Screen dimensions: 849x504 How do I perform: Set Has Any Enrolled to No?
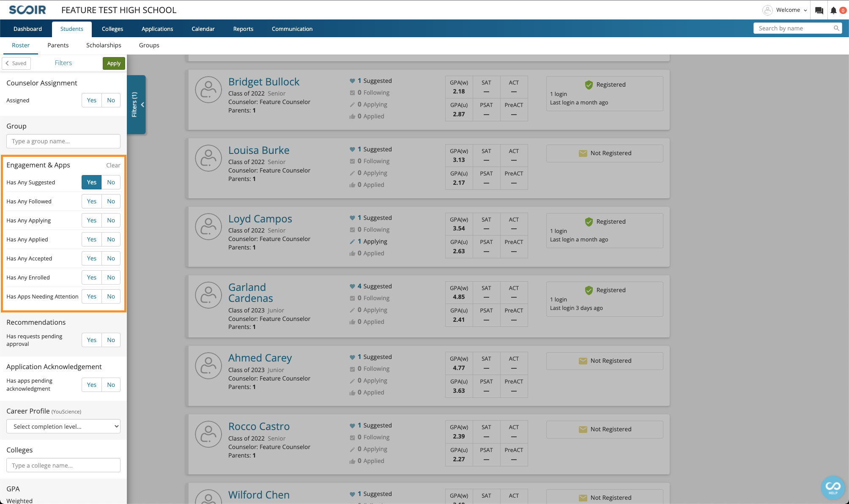point(111,277)
